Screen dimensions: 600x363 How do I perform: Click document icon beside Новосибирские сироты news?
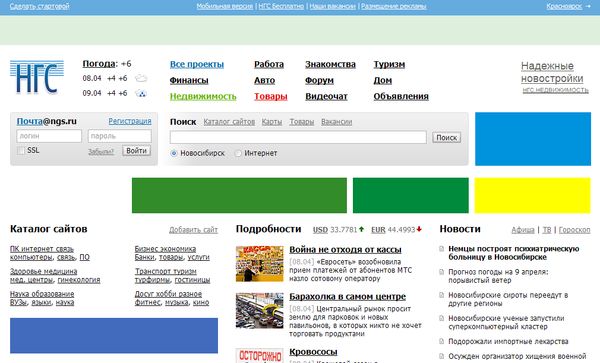(x=442, y=295)
